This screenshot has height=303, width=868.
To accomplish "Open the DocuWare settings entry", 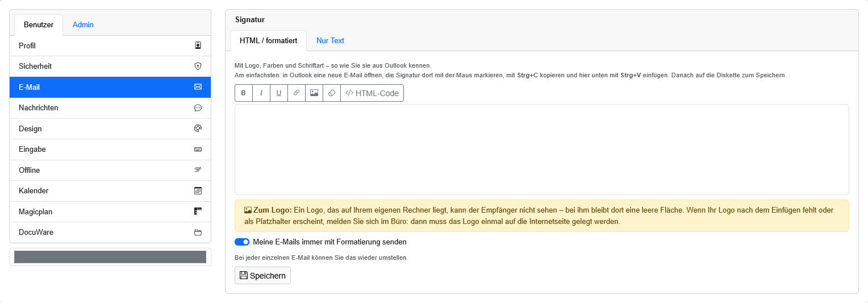I will [x=110, y=232].
